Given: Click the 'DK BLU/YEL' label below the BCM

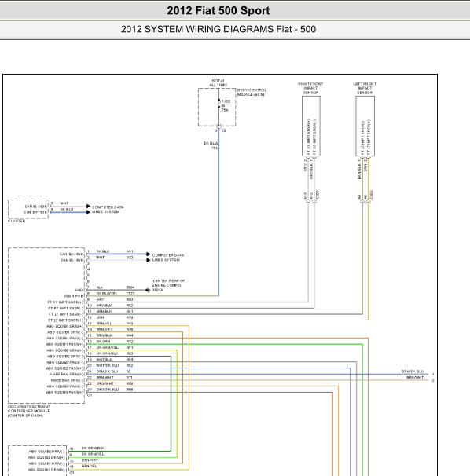Looking at the screenshot, I should pos(211,145).
